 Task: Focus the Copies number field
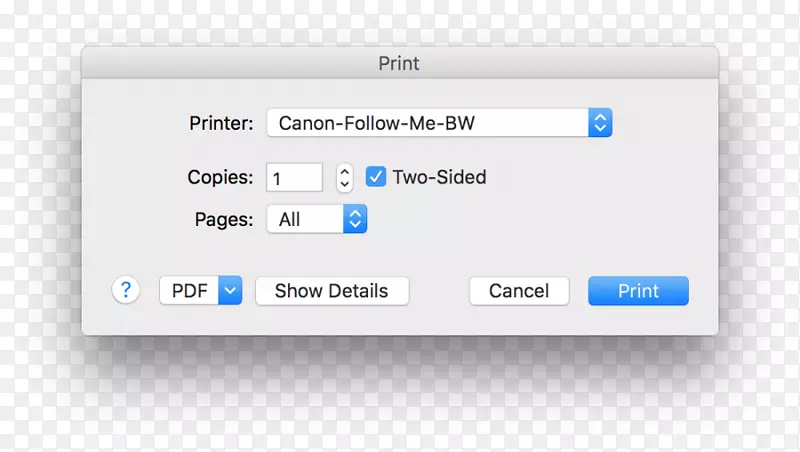pos(294,178)
